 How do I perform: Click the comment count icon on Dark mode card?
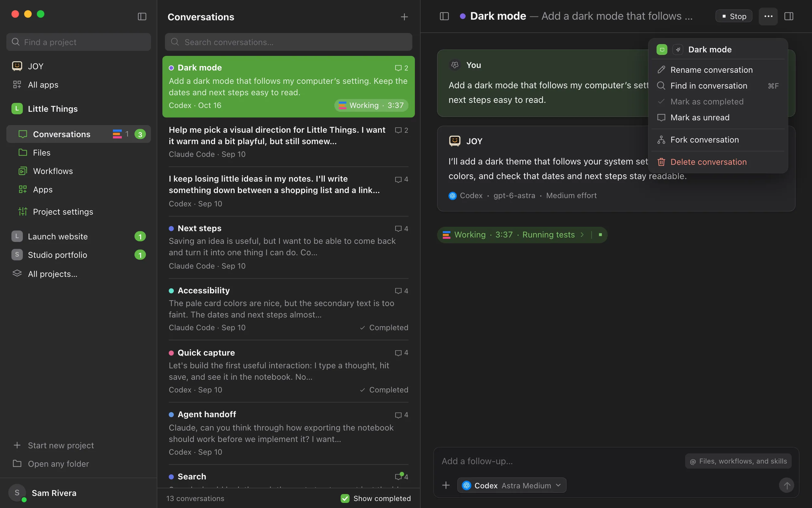pyautogui.click(x=398, y=68)
